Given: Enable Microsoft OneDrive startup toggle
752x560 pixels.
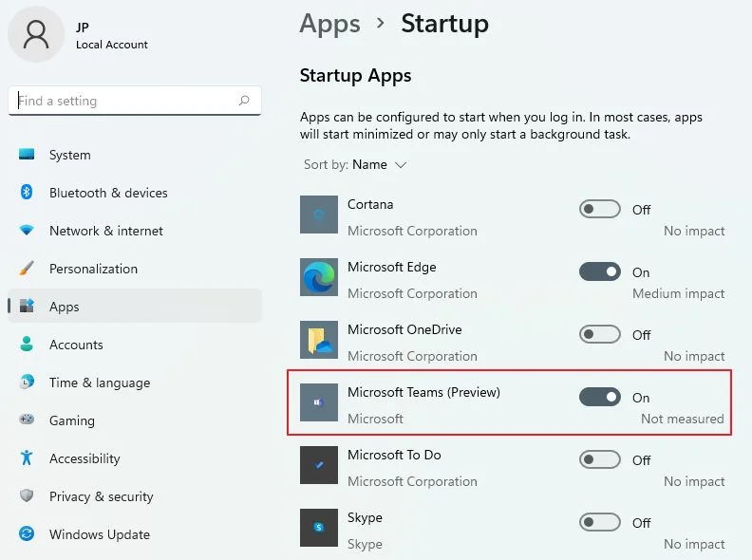Looking at the screenshot, I should click(x=600, y=334).
